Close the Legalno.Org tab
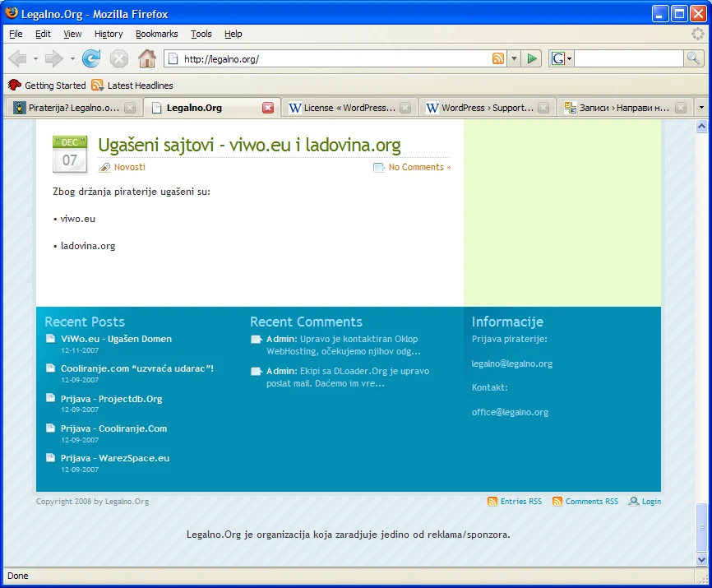 coord(268,108)
